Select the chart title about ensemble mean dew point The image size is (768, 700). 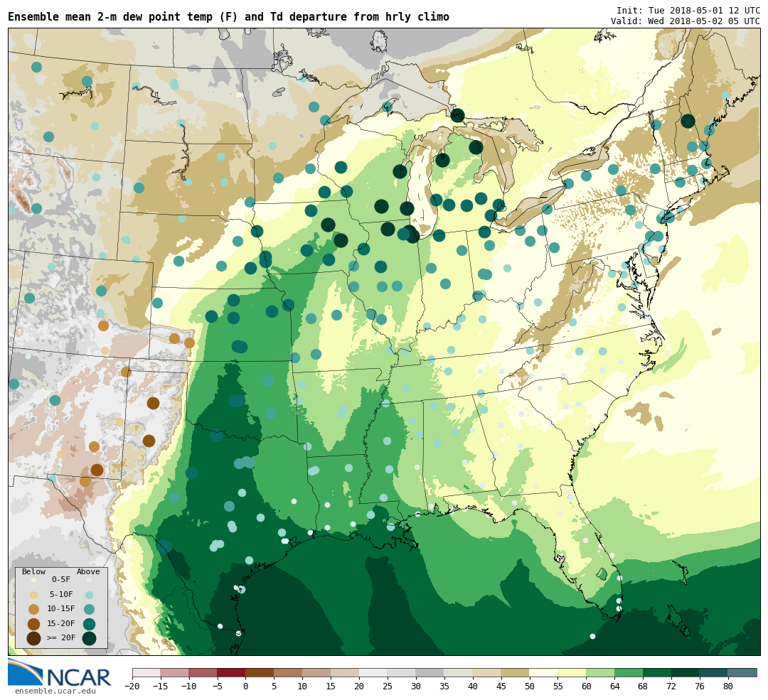228,17
